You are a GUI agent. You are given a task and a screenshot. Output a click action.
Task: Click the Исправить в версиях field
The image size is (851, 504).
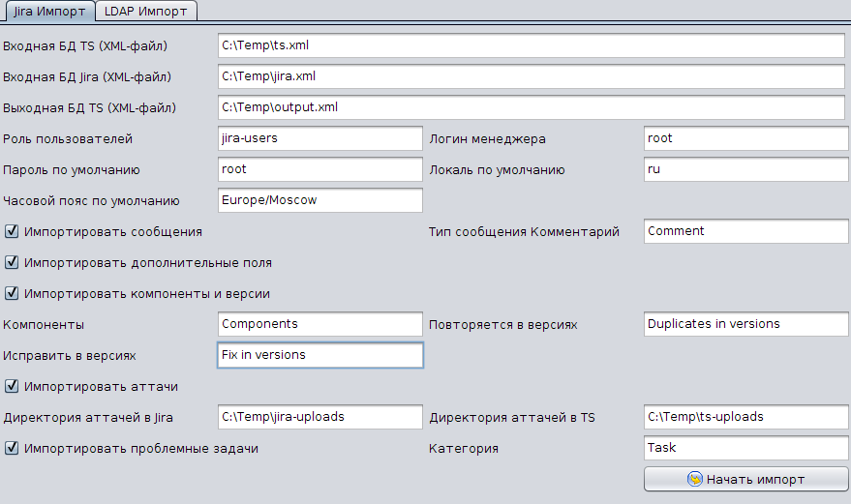pos(319,355)
